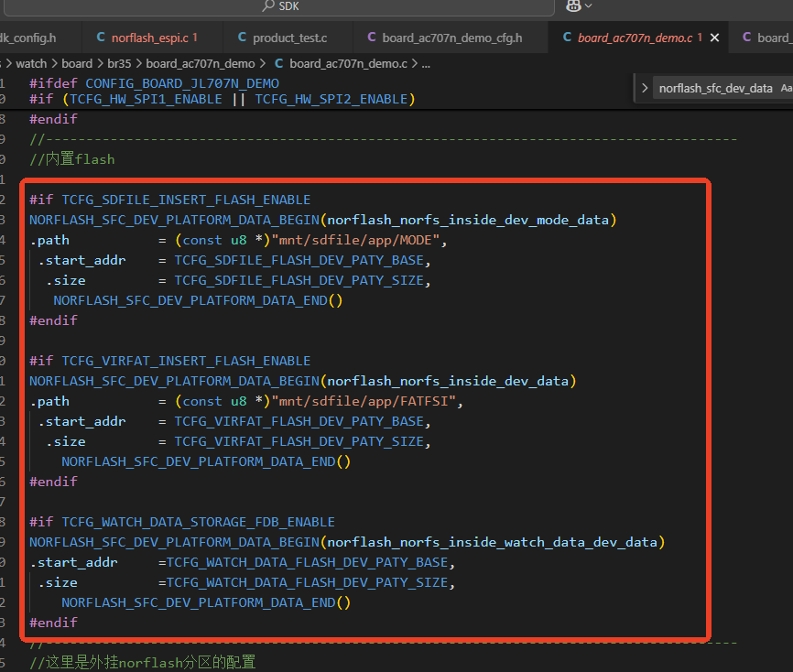Click TCFG_HW_SPI2_ENABLE in the sticky header
This screenshot has height=672, width=793.
coord(331,99)
